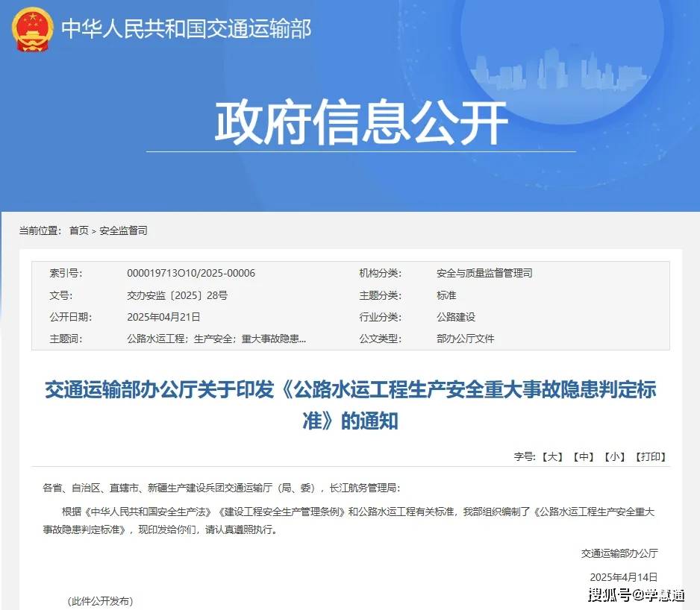Viewport: 700px width, 610px height.
Task: Click the 【打印】 print button
Action: 650,456
